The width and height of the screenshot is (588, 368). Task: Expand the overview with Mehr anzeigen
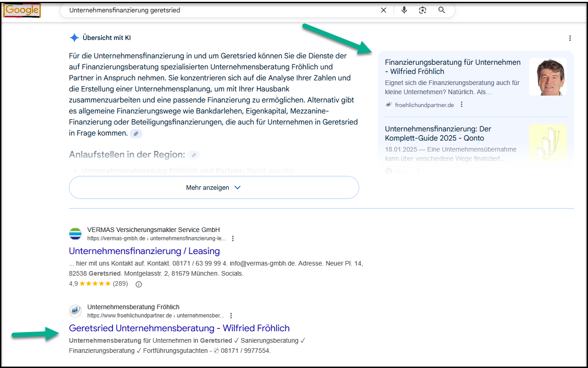(214, 187)
